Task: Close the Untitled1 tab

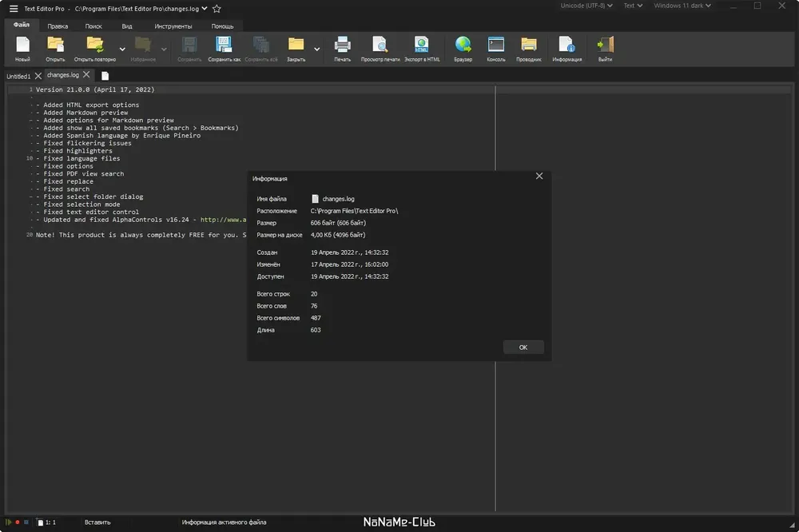Action: point(38,76)
